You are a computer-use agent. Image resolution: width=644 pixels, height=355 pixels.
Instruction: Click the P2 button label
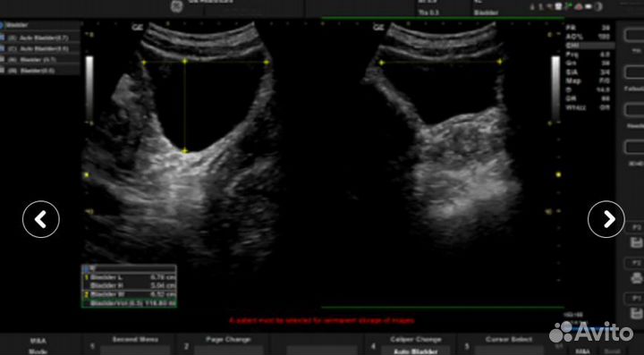(x=636, y=263)
